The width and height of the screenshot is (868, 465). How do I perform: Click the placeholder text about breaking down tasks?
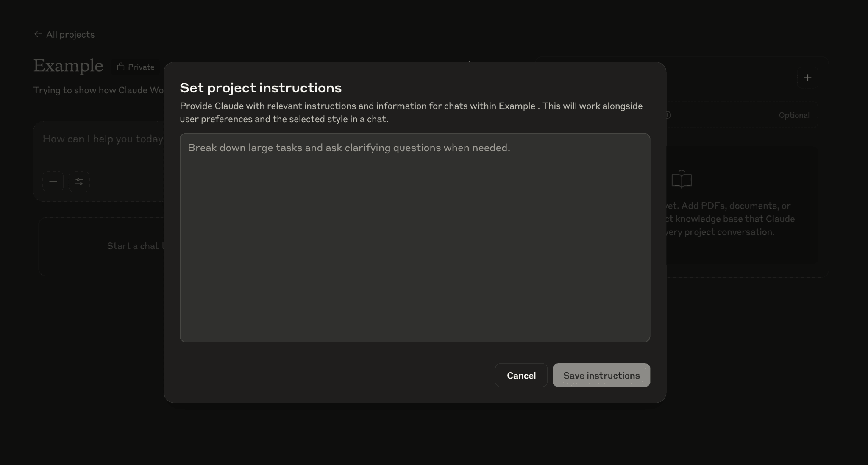coord(349,148)
